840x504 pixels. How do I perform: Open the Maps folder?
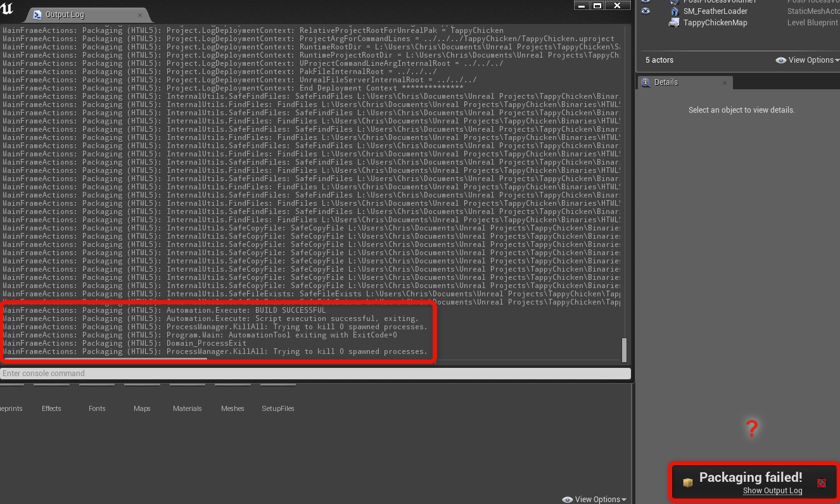(142, 408)
